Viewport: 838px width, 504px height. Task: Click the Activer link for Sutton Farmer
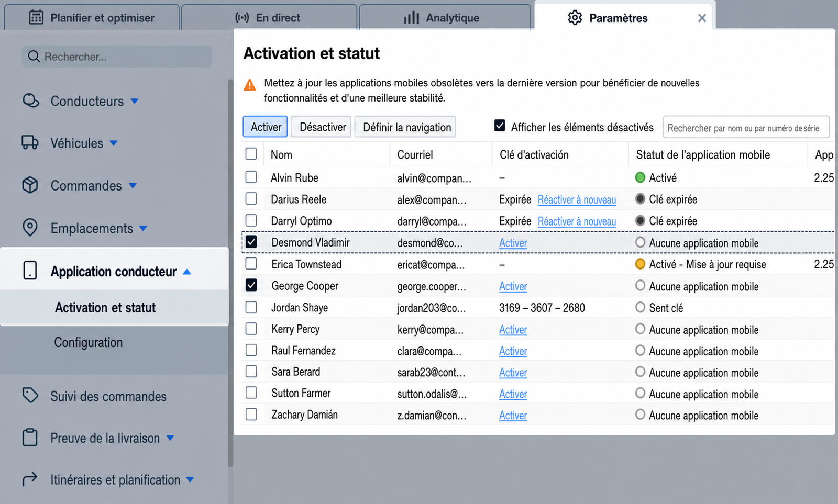[x=513, y=394]
